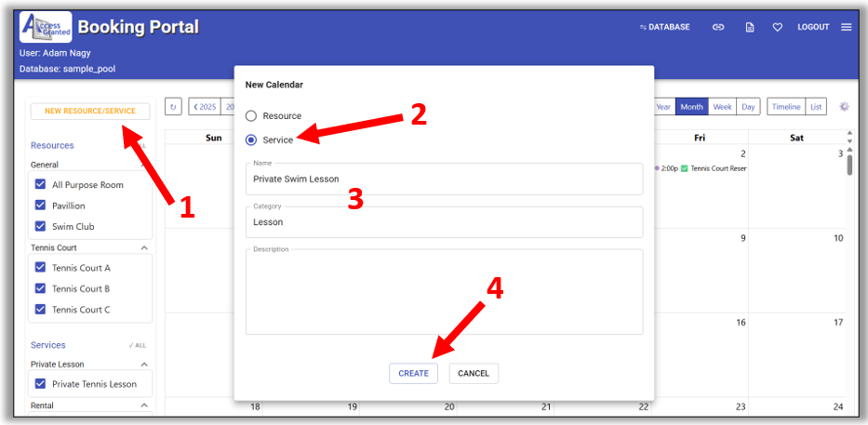
Task: Select the Service radio button
Action: coord(251,139)
